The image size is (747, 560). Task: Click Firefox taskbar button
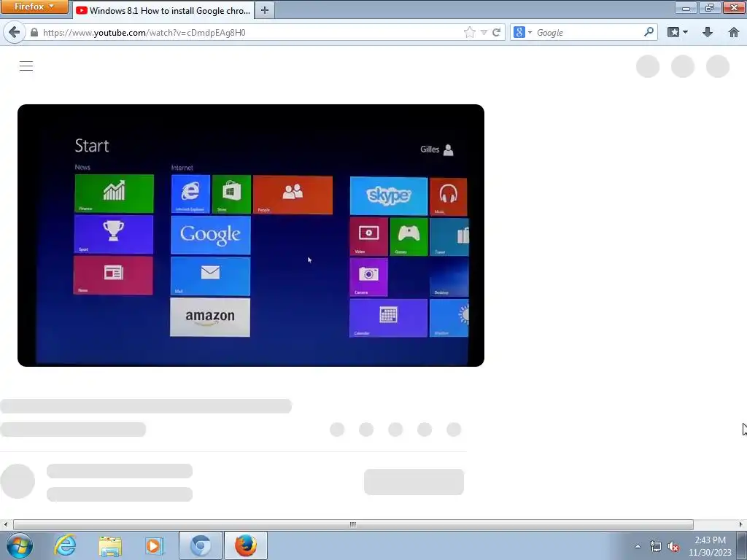246,545
